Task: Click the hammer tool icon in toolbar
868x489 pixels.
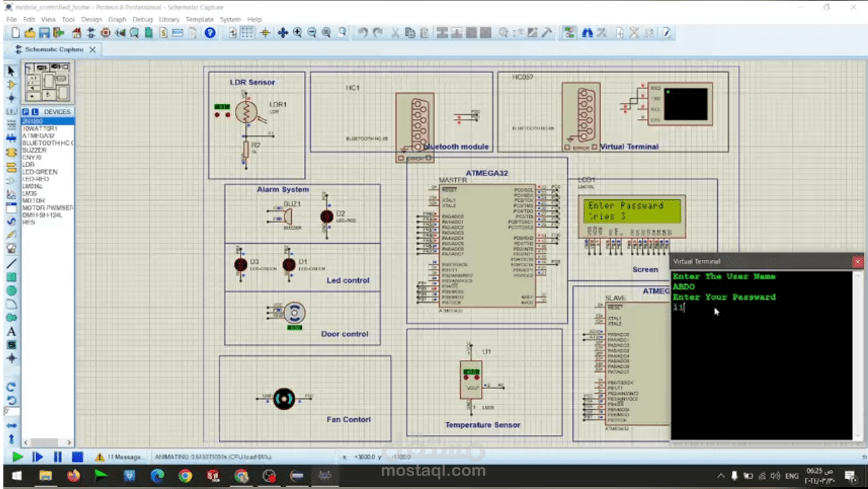Action: tap(547, 32)
